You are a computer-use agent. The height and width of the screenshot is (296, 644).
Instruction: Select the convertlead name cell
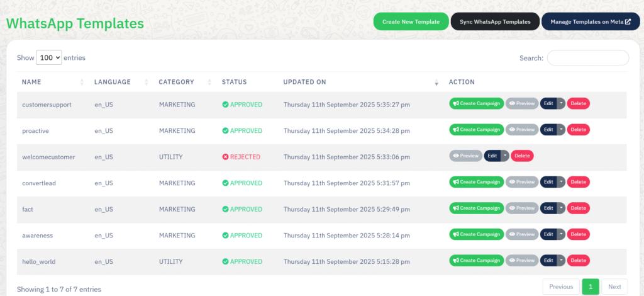point(39,183)
